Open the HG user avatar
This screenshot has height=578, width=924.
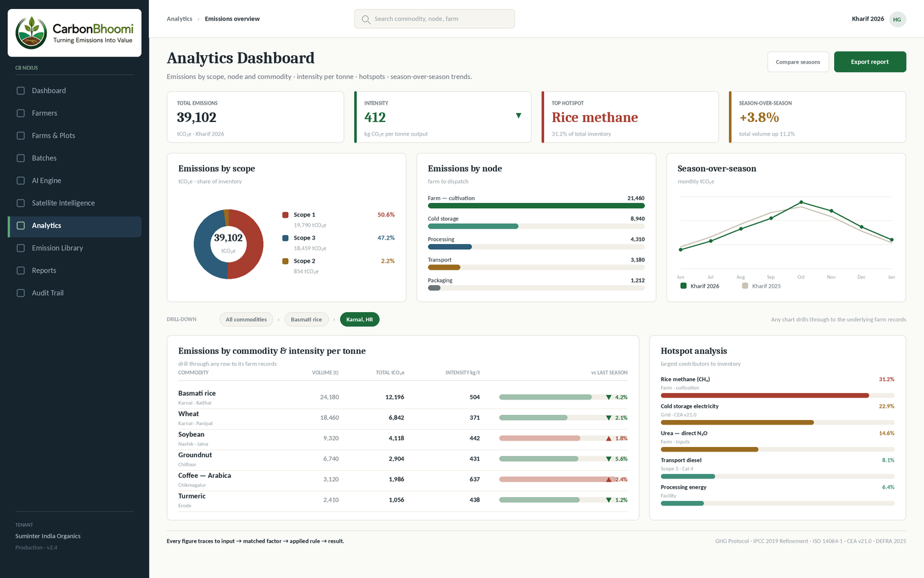click(897, 19)
